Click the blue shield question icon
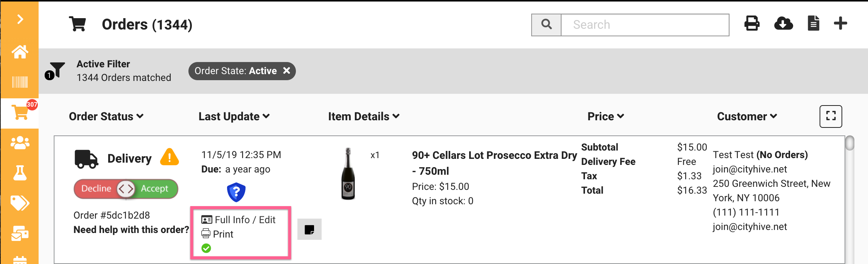Image resolution: width=868 pixels, height=264 pixels. [x=236, y=192]
